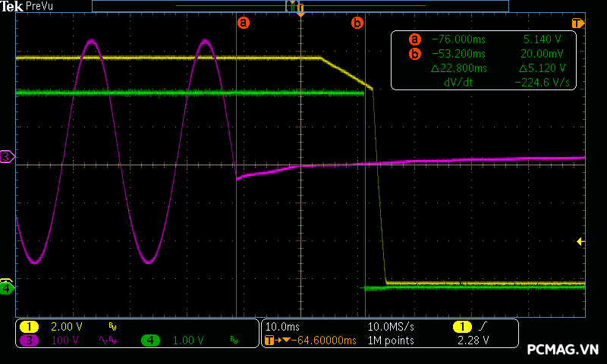The image size is (607, 364).
Task: Click the Tek logo
Action: (x=12, y=6)
